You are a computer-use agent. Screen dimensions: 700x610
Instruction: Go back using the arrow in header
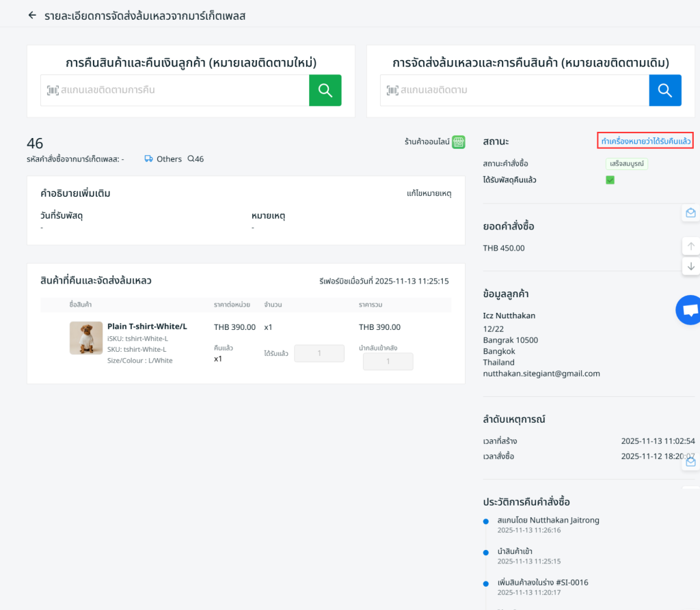(x=31, y=15)
